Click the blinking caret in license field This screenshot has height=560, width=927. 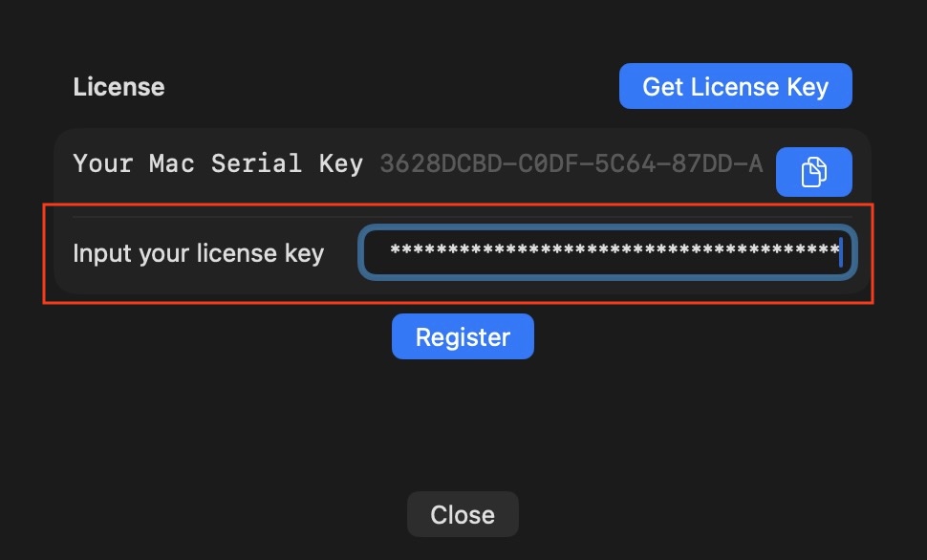[x=841, y=253]
